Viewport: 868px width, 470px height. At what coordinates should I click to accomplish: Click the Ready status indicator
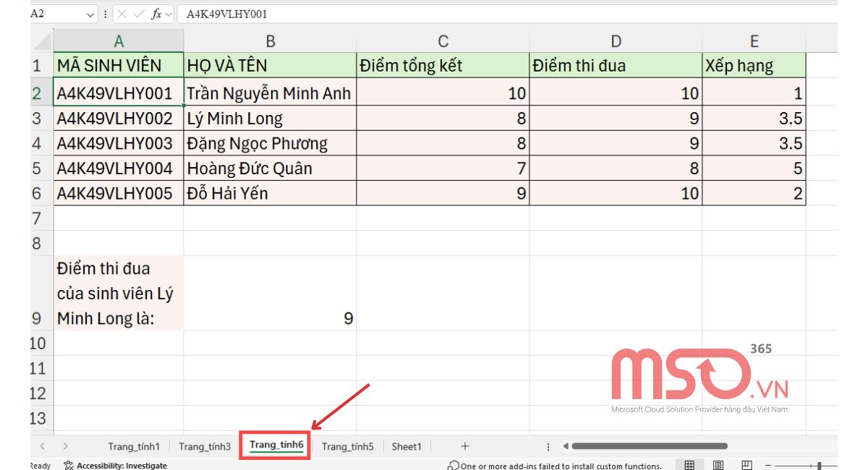click(40, 466)
